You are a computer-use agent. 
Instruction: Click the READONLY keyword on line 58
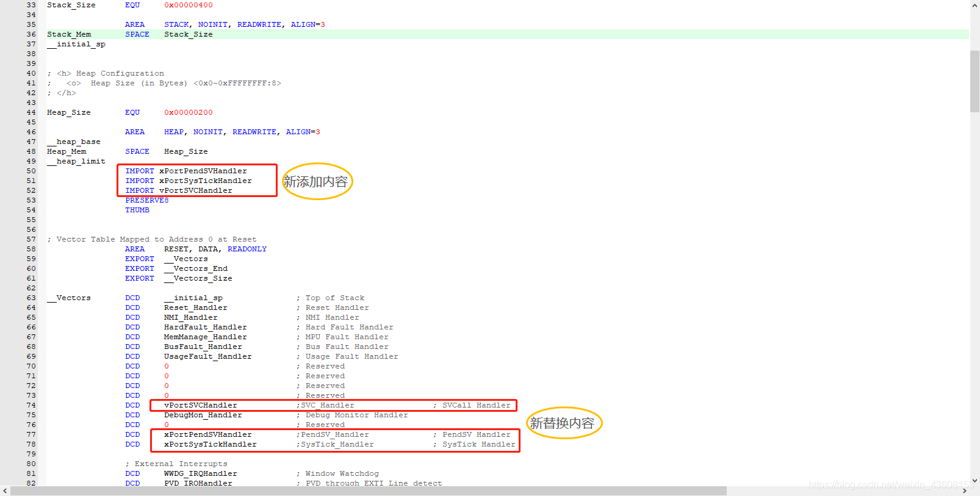(x=247, y=249)
